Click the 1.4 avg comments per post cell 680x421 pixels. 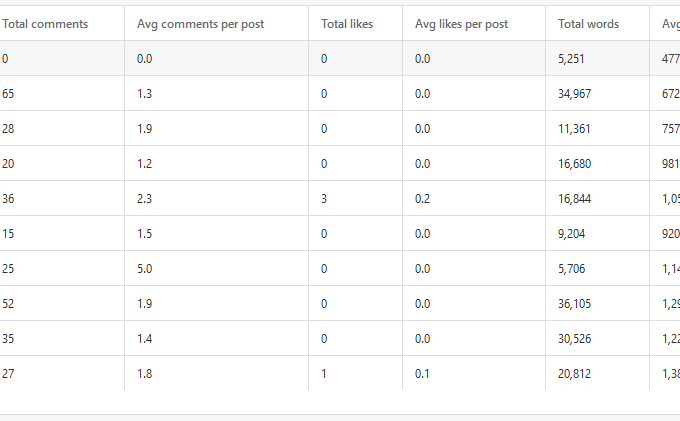coord(145,339)
